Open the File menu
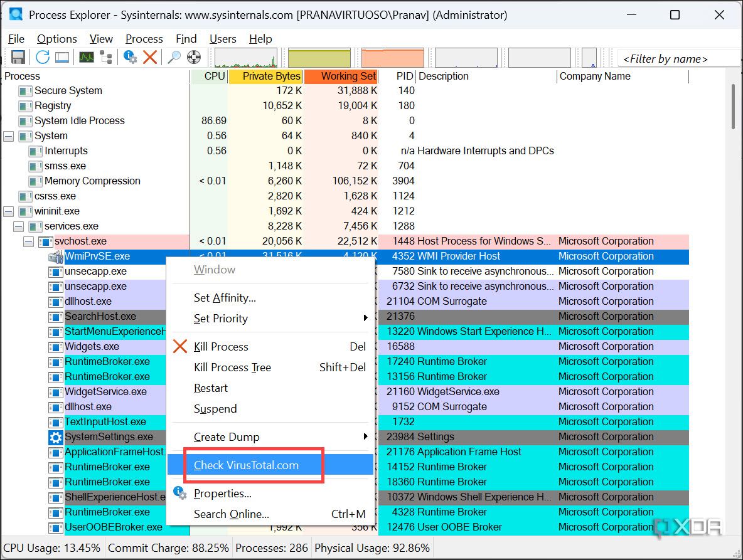 click(16, 39)
